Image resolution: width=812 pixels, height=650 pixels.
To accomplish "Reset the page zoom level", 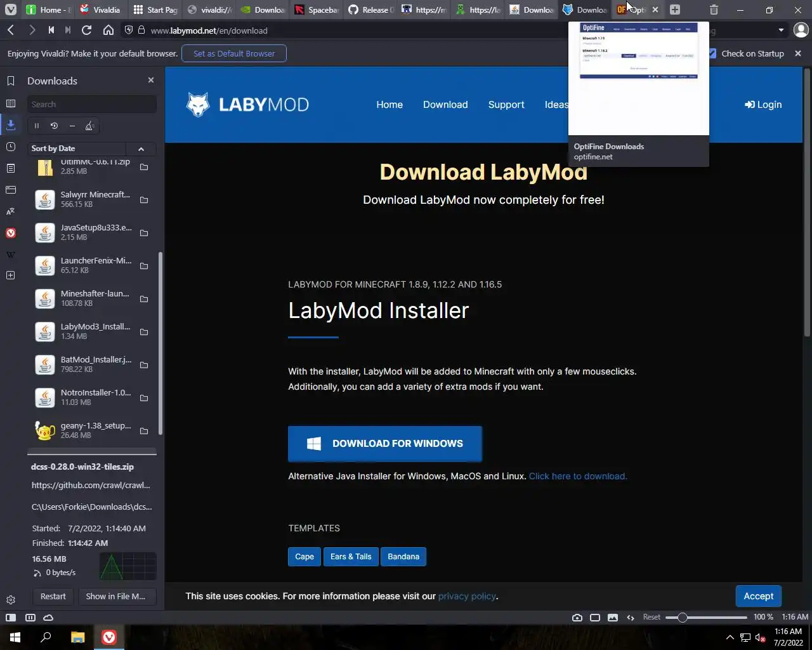I will coord(652,618).
